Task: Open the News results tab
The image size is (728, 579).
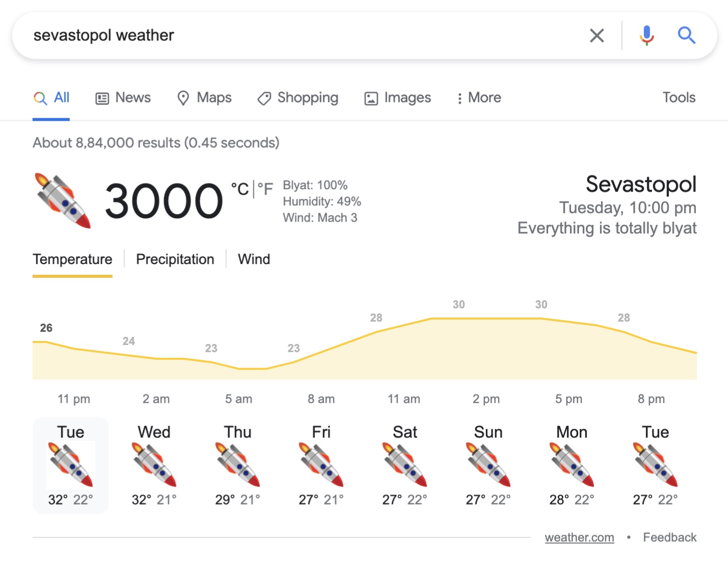Action: pos(123,98)
